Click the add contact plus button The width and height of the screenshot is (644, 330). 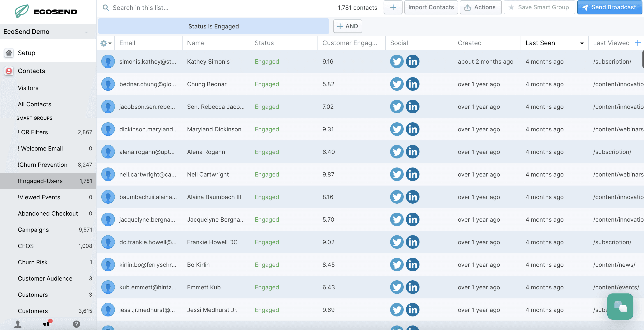(393, 7)
